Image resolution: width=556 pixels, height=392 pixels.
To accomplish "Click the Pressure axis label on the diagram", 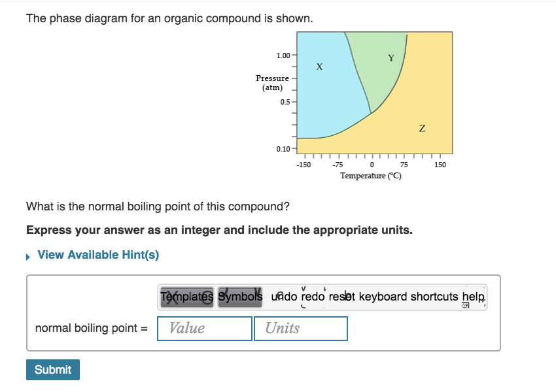I will 273,82.
